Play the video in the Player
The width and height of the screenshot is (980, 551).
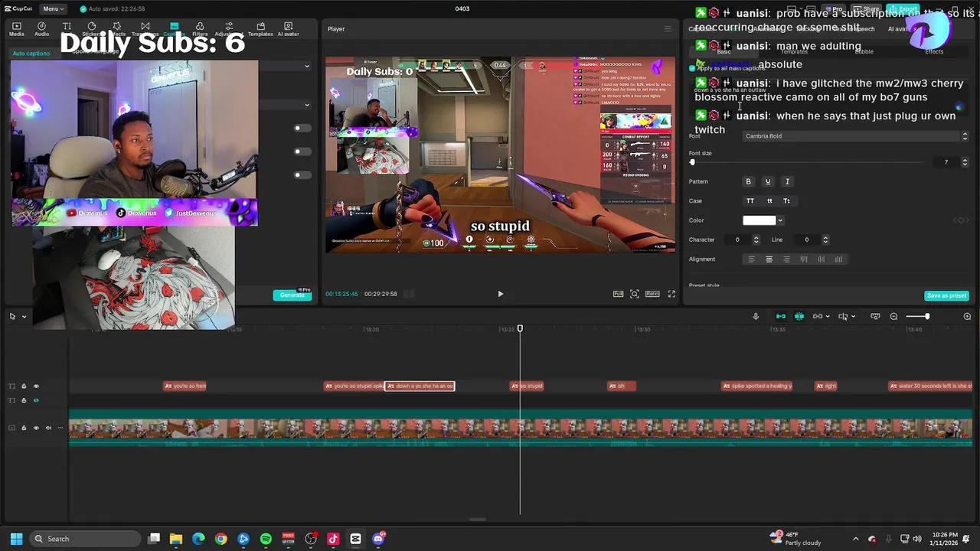click(x=500, y=294)
